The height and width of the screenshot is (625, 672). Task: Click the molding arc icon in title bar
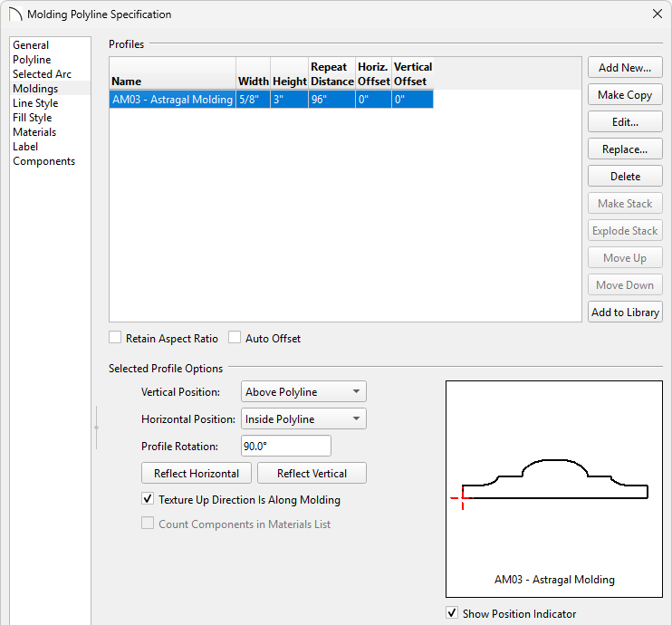(x=15, y=14)
